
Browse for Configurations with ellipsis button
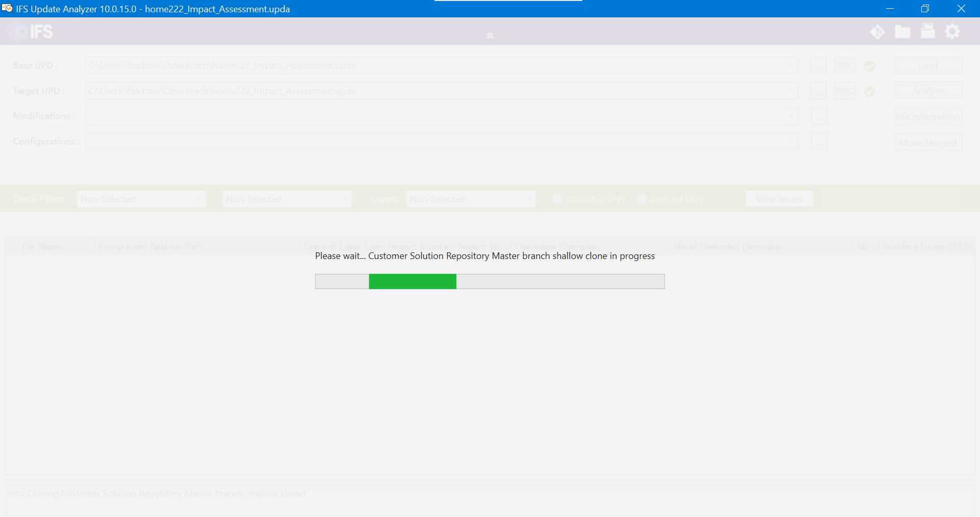819,142
